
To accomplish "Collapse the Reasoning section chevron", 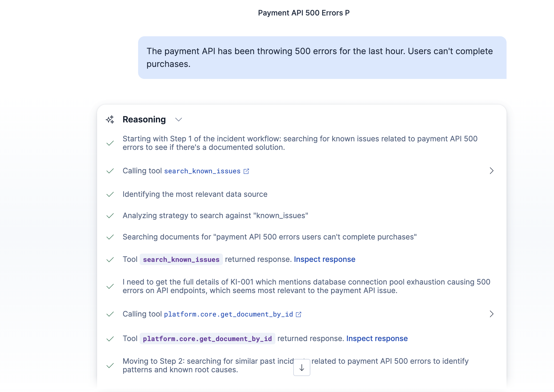I will tap(179, 119).
